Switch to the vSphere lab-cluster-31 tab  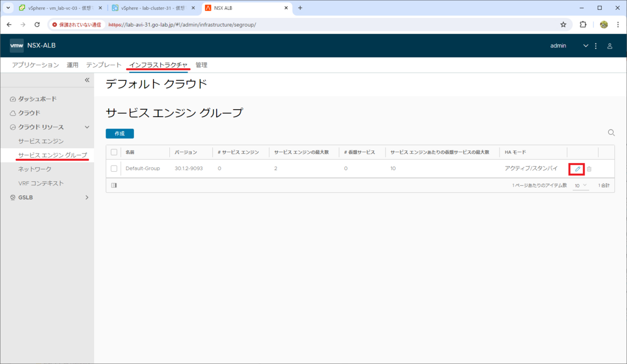click(x=153, y=8)
